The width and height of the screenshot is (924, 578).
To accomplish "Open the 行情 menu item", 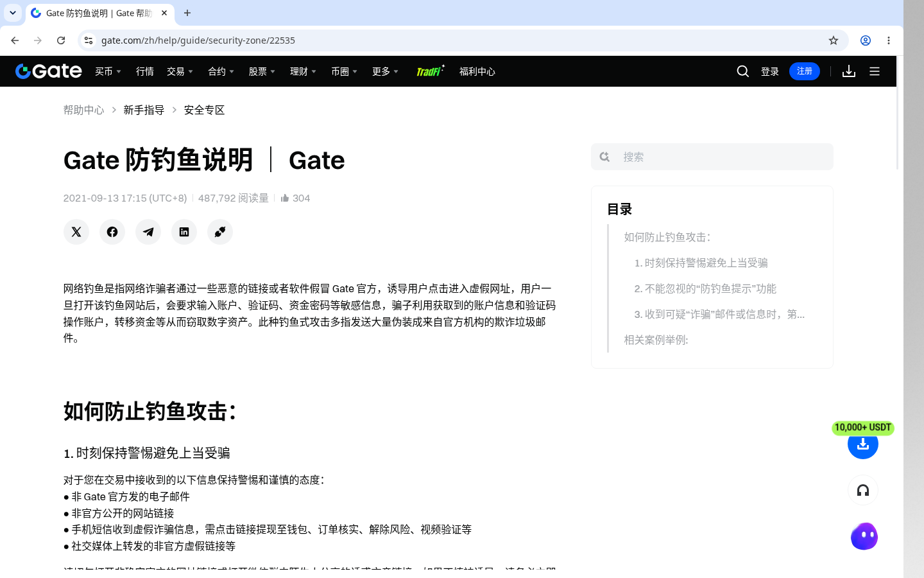I will click(x=145, y=71).
